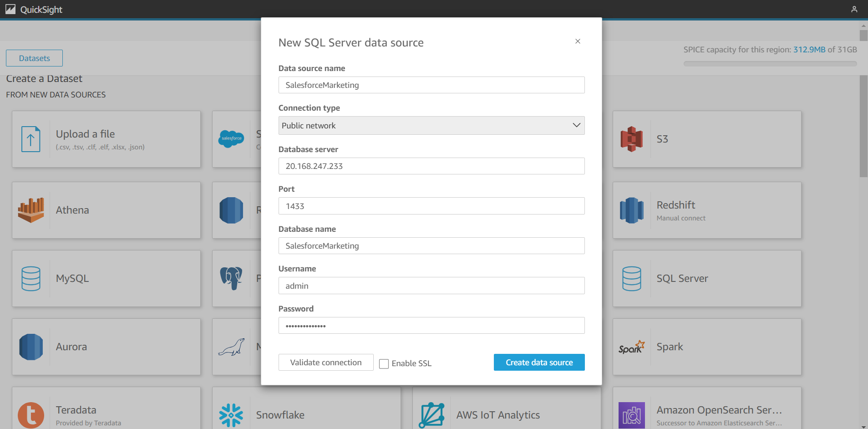Select the Snowflake logo icon

tap(231, 415)
